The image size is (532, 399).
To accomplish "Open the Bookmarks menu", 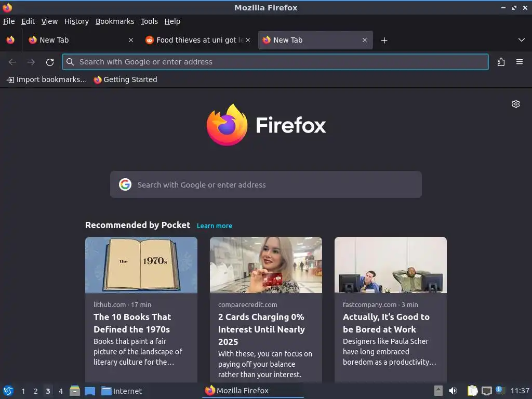I will click(115, 21).
